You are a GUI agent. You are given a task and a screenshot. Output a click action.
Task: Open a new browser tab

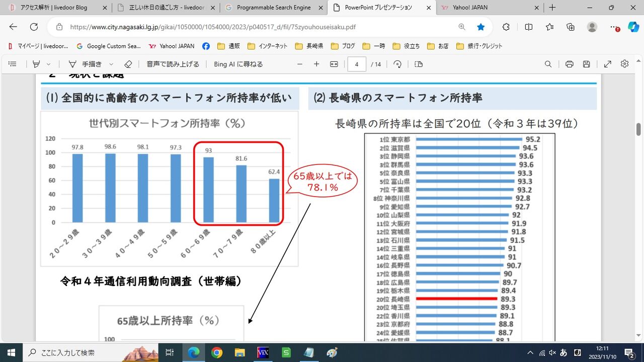(x=552, y=8)
